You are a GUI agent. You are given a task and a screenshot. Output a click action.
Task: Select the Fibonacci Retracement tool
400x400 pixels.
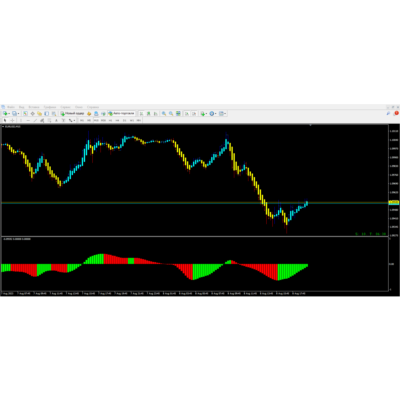49,120
